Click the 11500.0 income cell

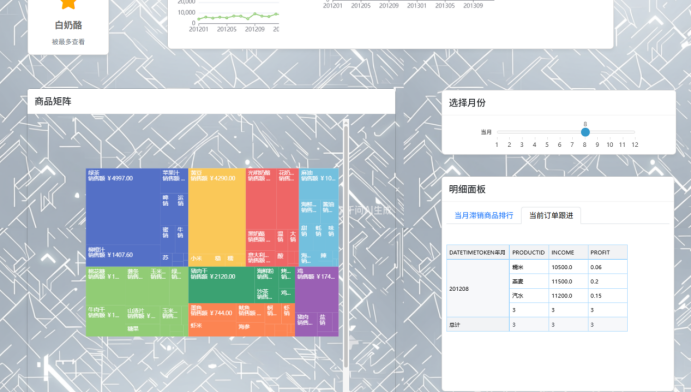click(x=568, y=281)
